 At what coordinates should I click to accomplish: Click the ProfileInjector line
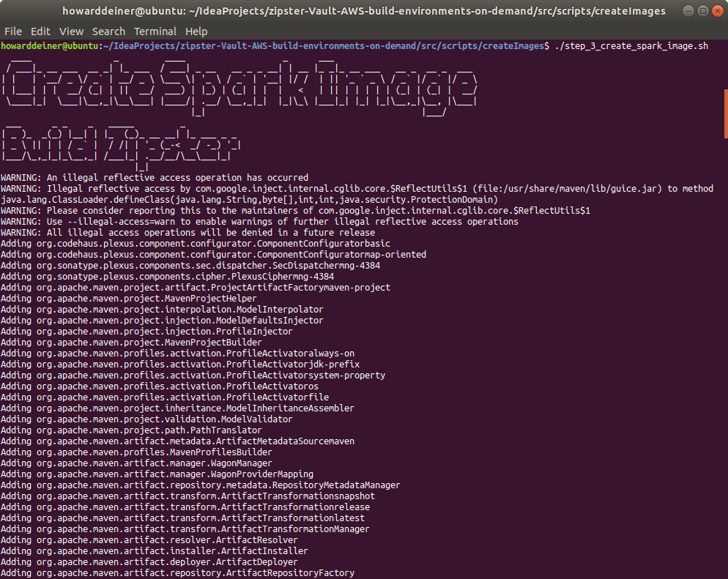click(146, 332)
